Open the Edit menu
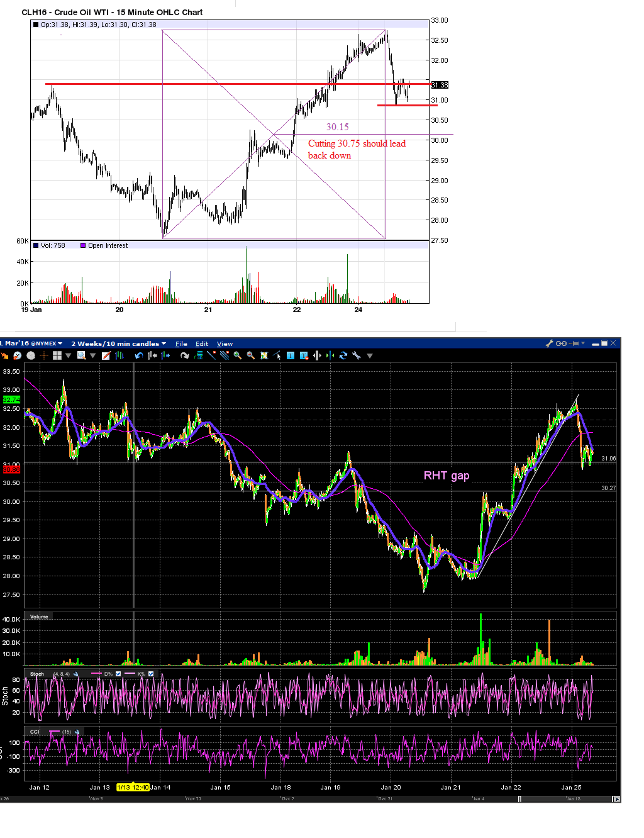The width and height of the screenshot is (644, 838). pyautogui.click(x=202, y=344)
